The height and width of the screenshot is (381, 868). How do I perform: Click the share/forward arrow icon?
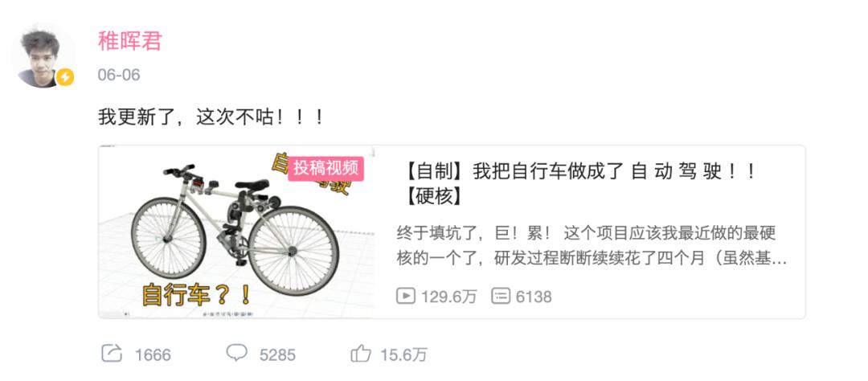[112, 354]
